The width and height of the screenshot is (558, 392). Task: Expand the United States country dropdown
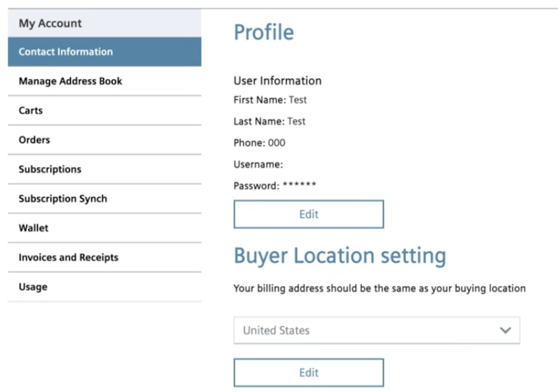click(x=377, y=330)
